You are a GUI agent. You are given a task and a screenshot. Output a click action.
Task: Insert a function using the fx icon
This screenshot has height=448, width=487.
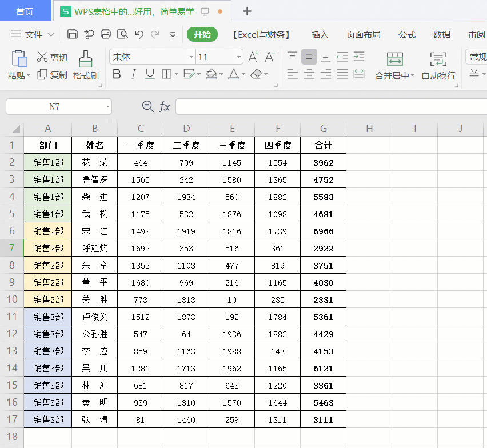click(165, 106)
